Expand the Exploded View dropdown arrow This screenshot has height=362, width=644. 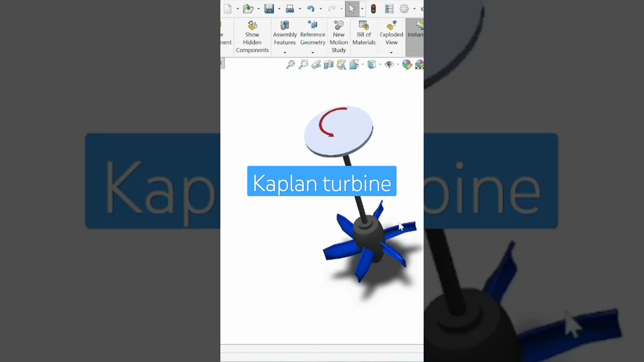coord(391,52)
